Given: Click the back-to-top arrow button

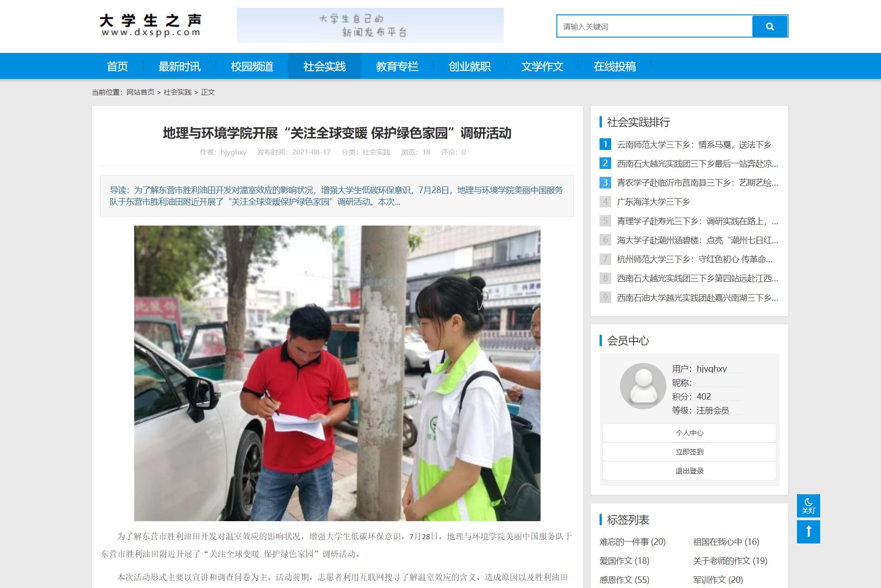Looking at the screenshot, I should [808, 532].
